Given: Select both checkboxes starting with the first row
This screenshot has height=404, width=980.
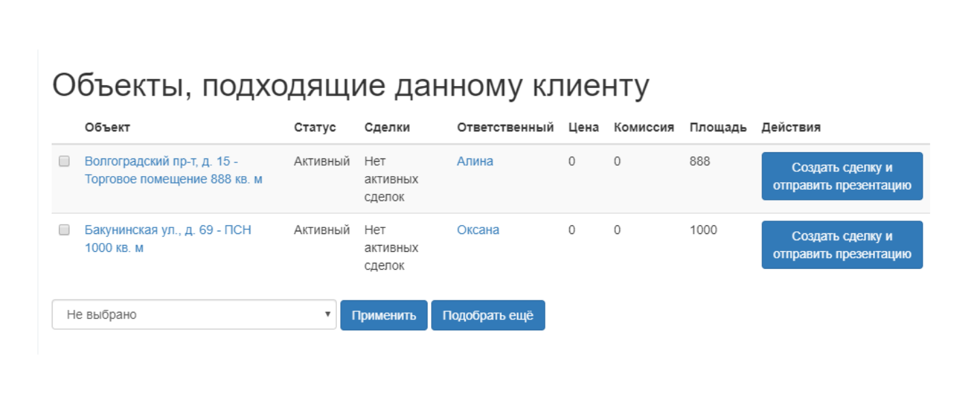Looking at the screenshot, I should click(x=65, y=161).
